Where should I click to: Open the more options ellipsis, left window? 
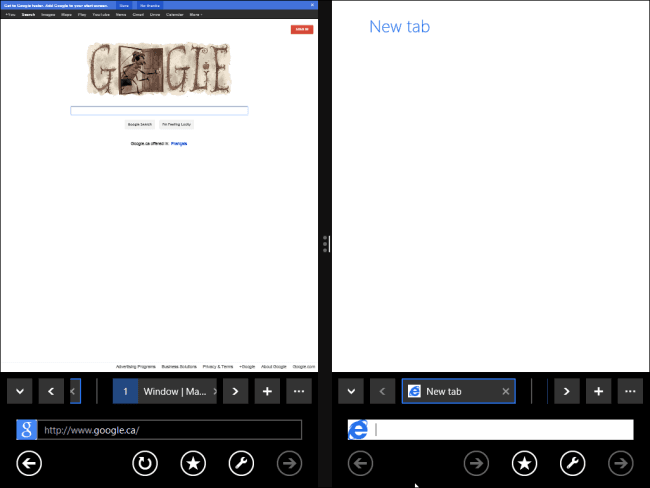299,391
